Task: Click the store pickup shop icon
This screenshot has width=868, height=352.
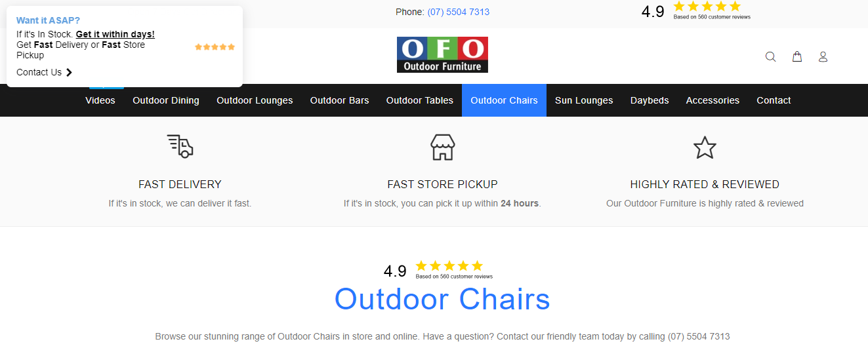Action: [443, 147]
